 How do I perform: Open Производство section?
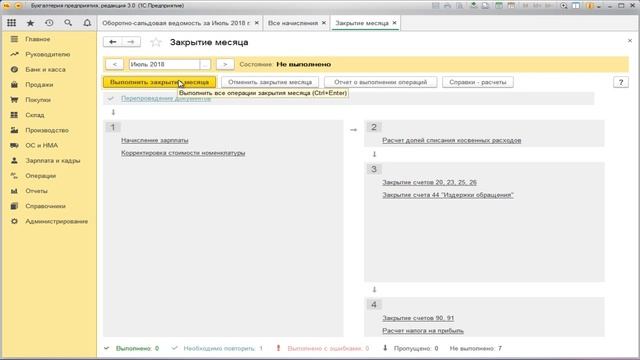click(47, 130)
